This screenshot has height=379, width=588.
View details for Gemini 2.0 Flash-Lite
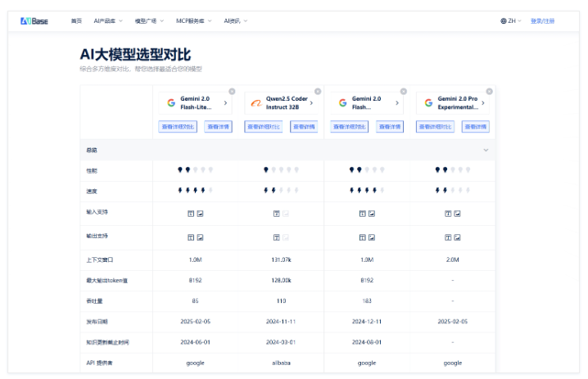[219, 127]
